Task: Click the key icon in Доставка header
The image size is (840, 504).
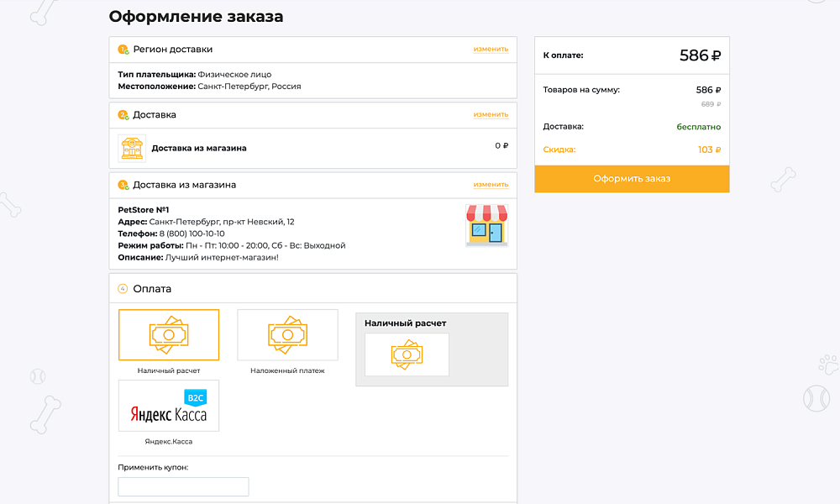Action: point(121,115)
